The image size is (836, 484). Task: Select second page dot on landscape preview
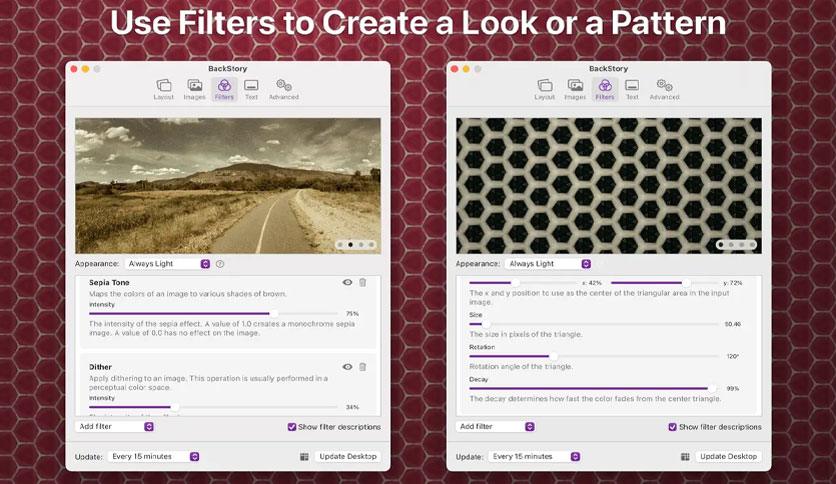pos(350,245)
